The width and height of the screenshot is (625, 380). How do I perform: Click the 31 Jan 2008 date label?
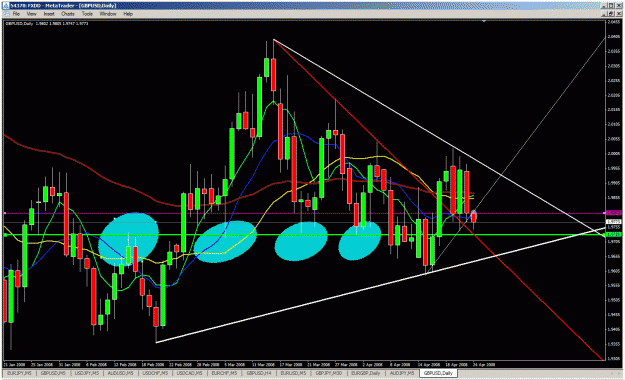[70, 364]
